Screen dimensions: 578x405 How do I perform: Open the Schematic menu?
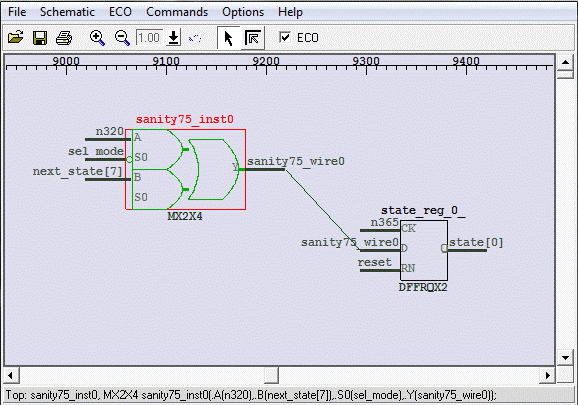67,12
